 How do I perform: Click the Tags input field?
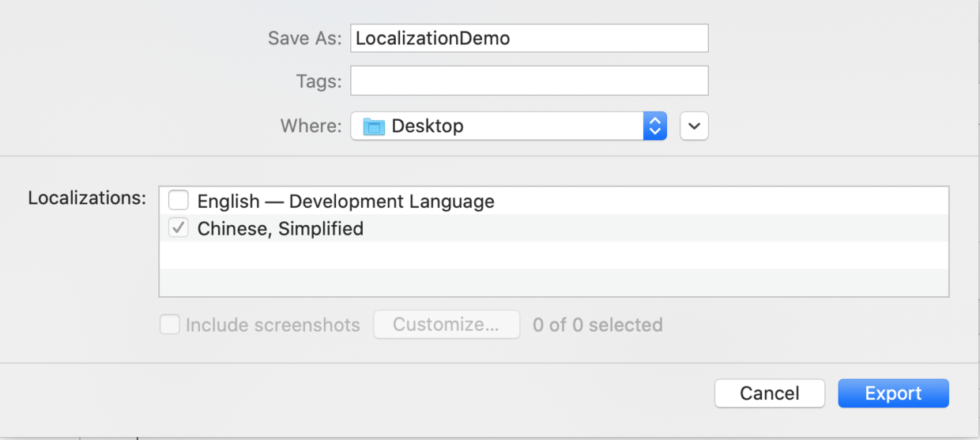point(529,81)
